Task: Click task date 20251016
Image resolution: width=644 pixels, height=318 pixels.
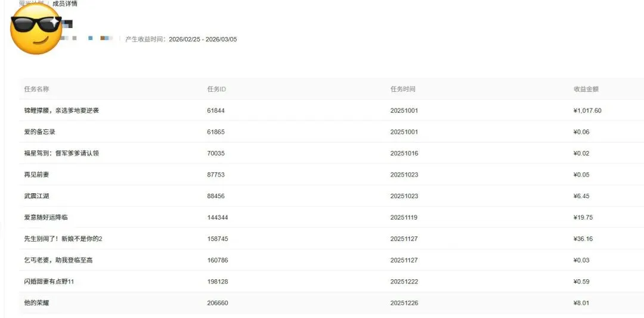Action: click(404, 153)
